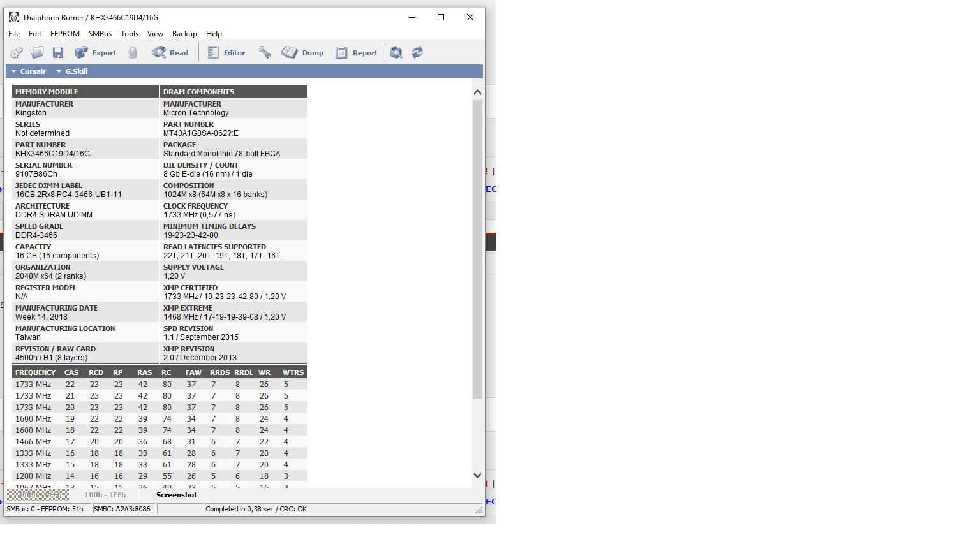Open the File menu
980x551 pixels.
(14, 34)
